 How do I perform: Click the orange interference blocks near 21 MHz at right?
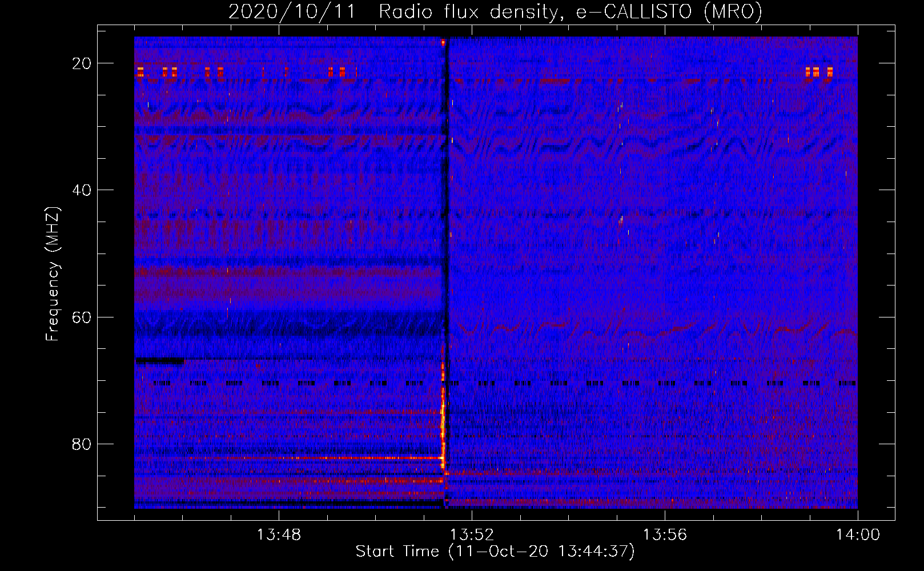[819, 72]
